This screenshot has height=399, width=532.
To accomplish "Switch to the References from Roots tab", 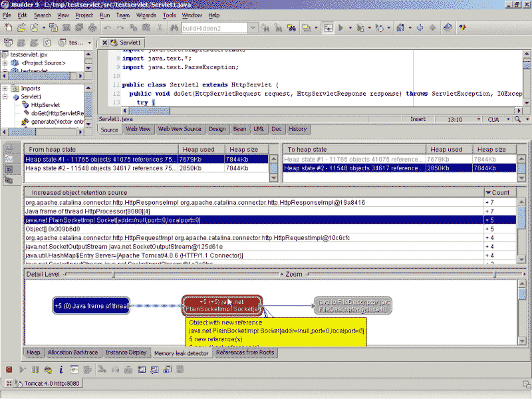I will tap(245, 352).
